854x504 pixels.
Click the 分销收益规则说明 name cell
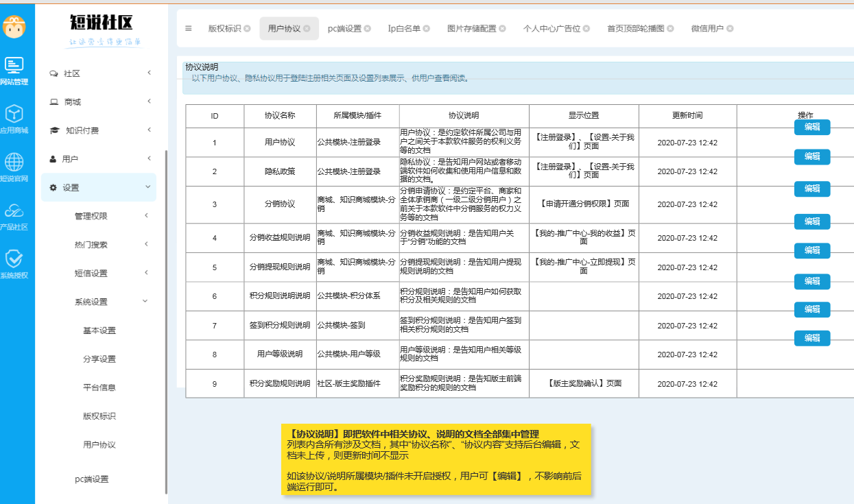(x=280, y=238)
